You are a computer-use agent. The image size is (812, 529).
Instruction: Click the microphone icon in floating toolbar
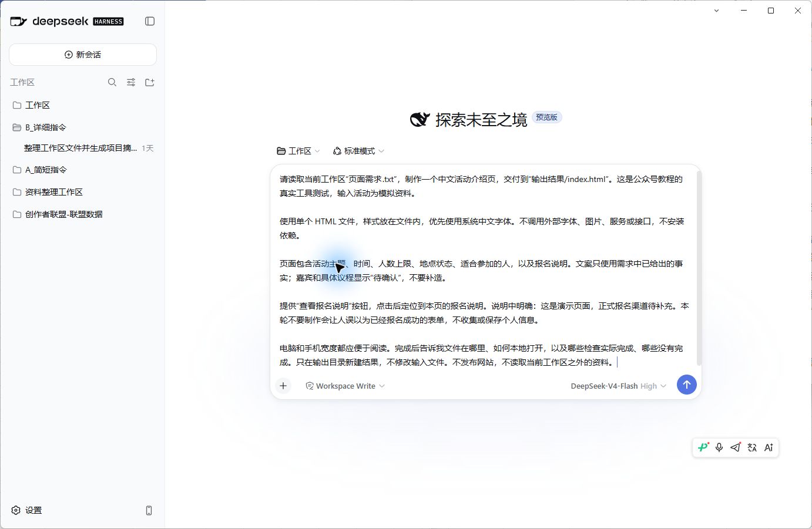pyautogui.click(x=719, y=447)
